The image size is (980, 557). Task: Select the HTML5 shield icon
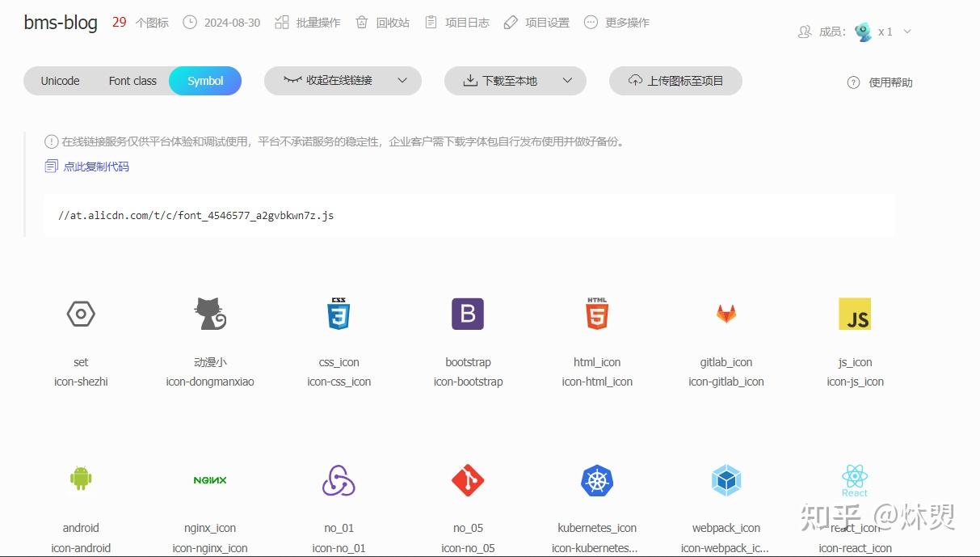point(597,314)
